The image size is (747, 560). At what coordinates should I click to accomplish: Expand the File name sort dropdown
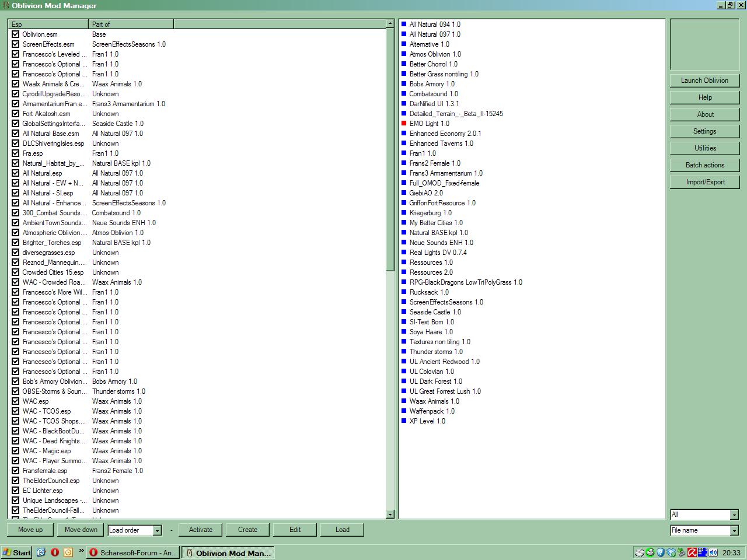click(734, 530)
